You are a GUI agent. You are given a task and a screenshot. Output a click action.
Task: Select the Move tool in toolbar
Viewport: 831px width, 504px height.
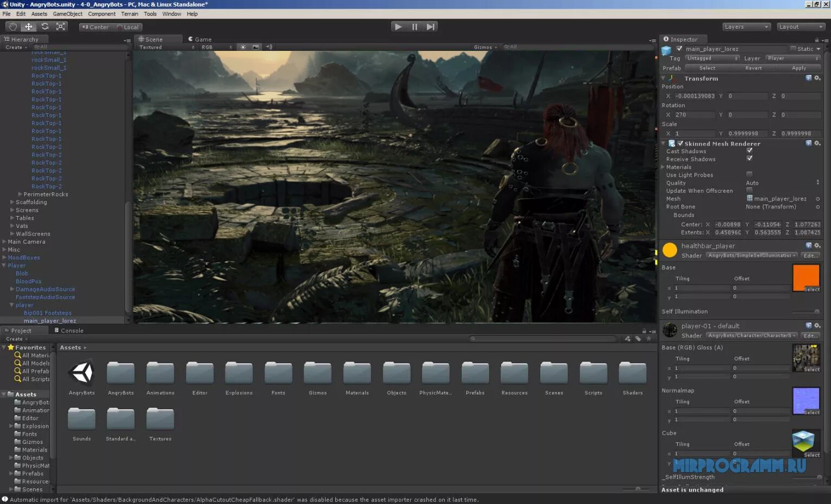29,27
